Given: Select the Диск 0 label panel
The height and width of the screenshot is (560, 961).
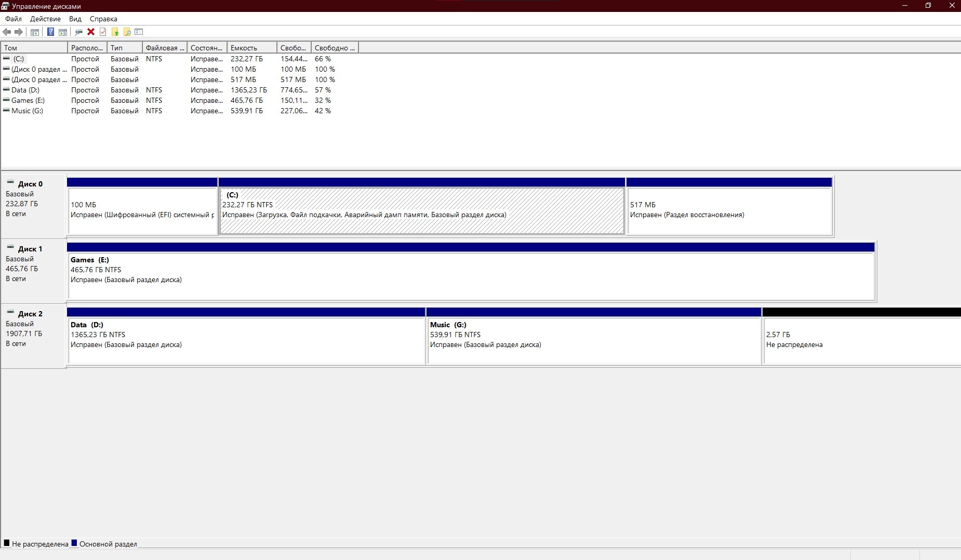Looking at the screenshot, I should click(x=34, y=206).
